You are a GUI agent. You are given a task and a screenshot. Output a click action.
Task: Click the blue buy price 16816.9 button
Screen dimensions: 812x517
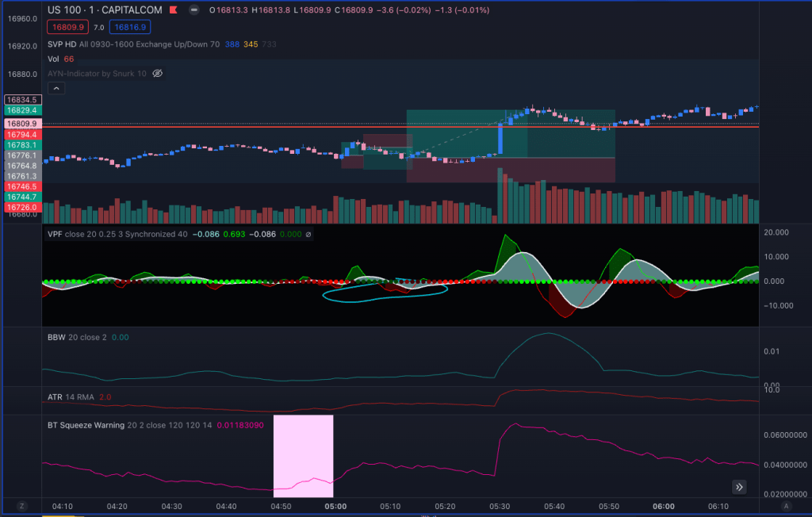(x=128, y=27)
